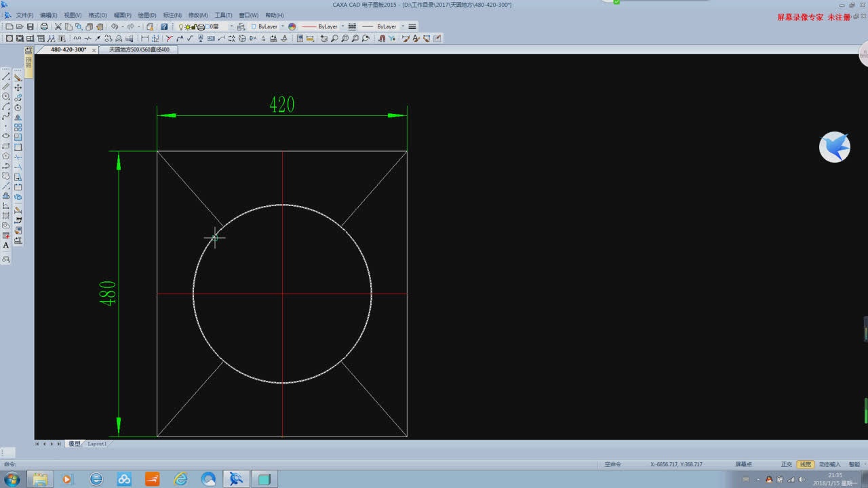Open the color wheel palette

click(292, 26)
